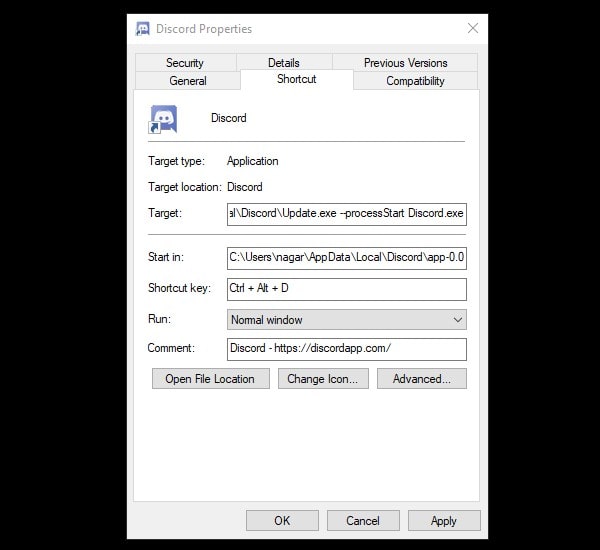The height and width of the screenshot is (550, 600).
Task: Select the General tab
Action: click(188, 81)
